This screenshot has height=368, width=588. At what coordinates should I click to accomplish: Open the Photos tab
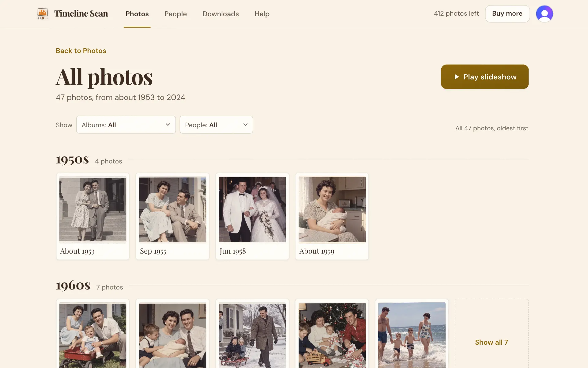click(x=137, y=14)
